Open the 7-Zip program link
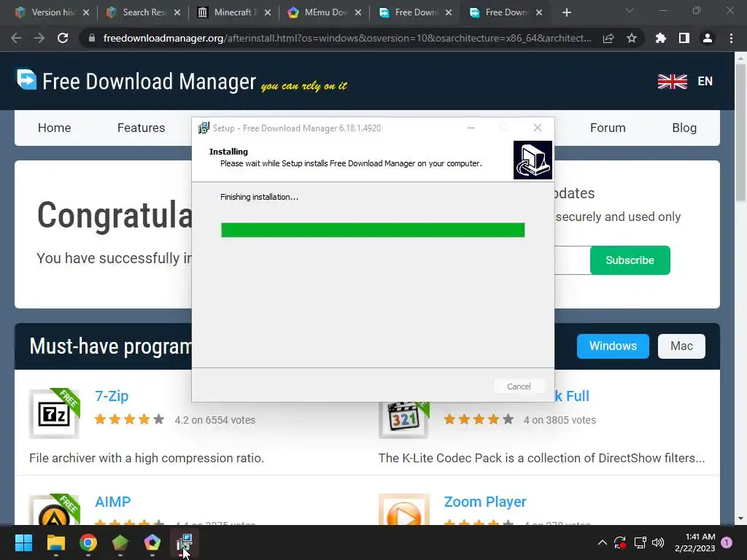 click(x=112, y=396)
